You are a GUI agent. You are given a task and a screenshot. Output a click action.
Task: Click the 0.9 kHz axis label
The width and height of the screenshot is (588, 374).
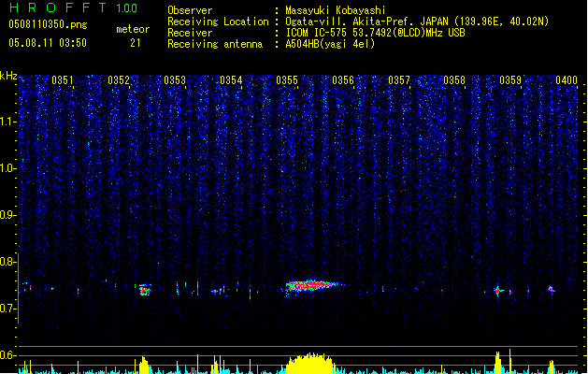point(7,215)
